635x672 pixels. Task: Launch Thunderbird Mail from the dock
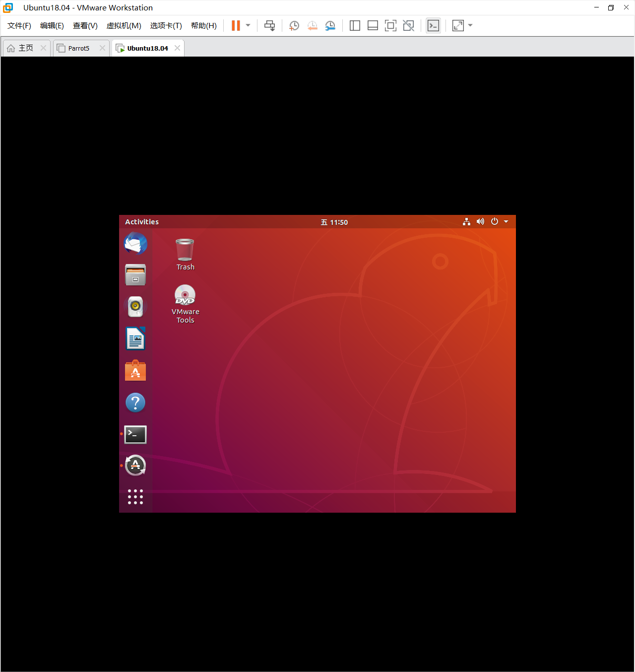[135, 244]
